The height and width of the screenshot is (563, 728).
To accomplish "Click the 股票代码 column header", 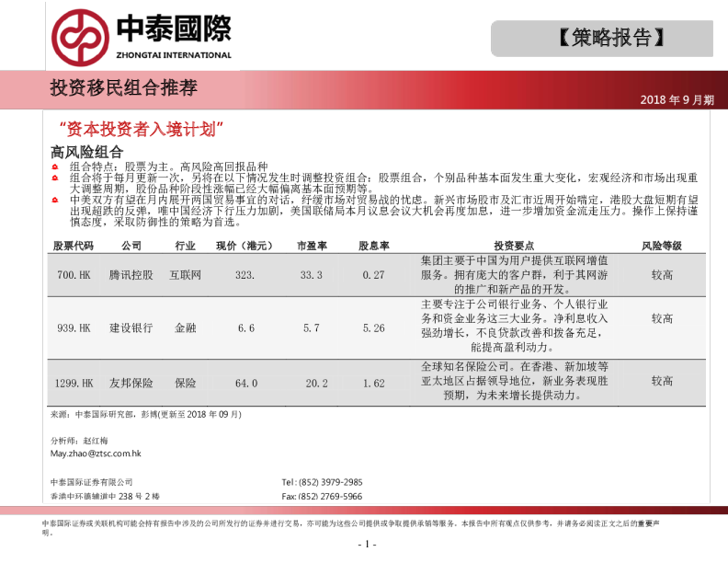I will tap(74, 246).
